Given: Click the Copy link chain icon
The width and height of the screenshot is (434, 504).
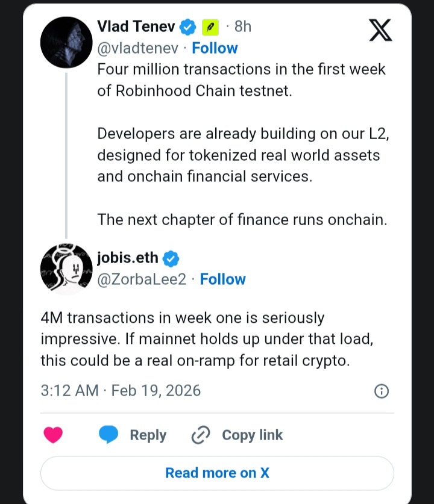Looking at the screenshot, I should point(199,435).
